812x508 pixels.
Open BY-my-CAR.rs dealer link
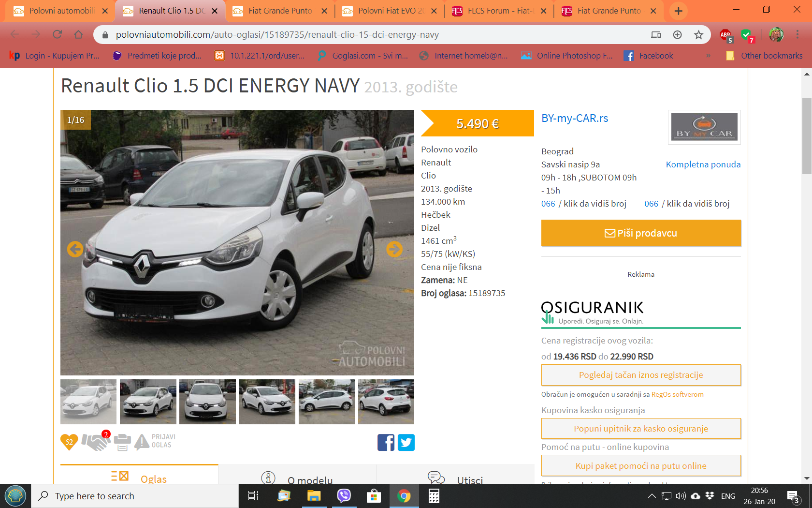(x=575, y=118)
